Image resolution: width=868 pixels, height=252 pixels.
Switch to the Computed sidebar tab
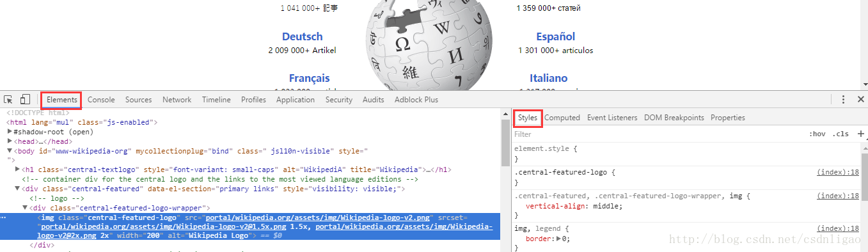pyautogui.click(x=562, y=118)
